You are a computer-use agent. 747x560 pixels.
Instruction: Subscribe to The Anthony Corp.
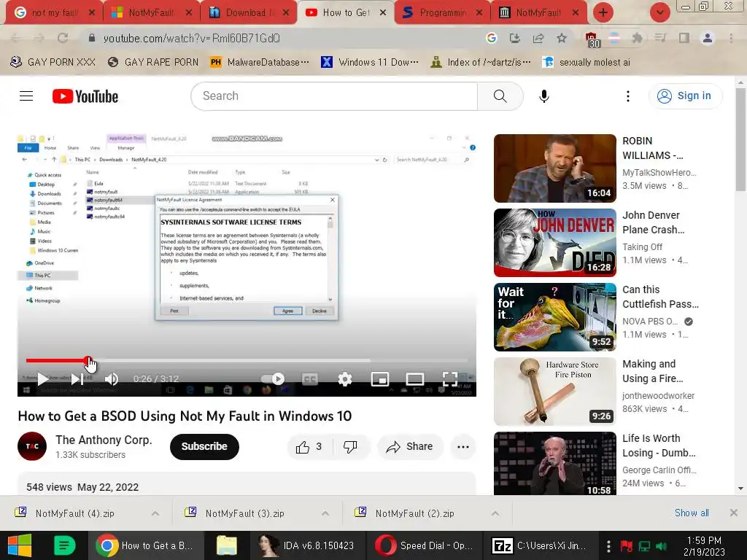204,447
